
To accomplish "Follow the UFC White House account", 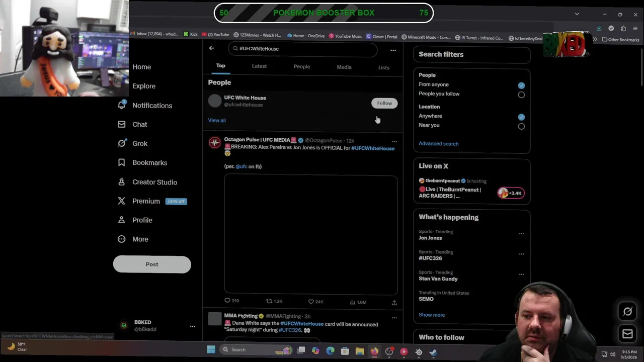I will pos(384,103).
